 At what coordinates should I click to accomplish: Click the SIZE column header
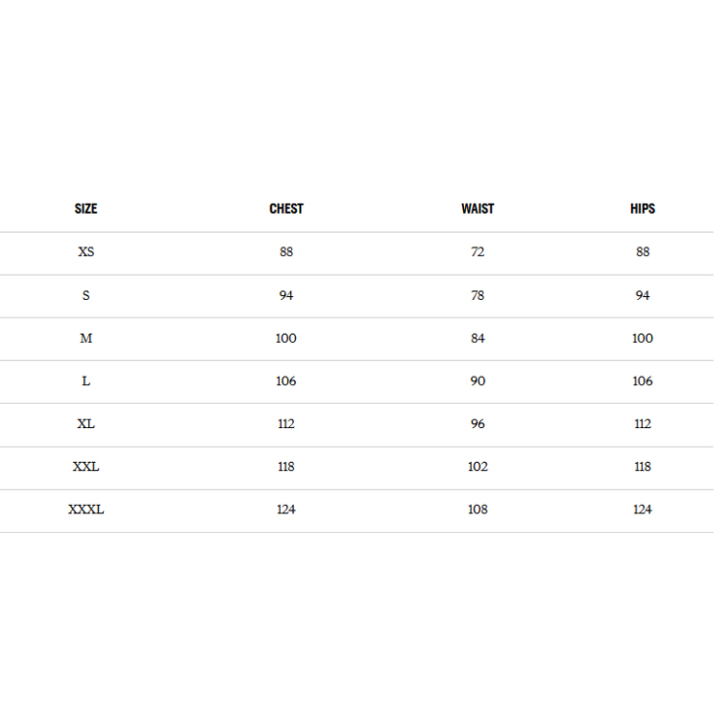(x=85, y=209)
